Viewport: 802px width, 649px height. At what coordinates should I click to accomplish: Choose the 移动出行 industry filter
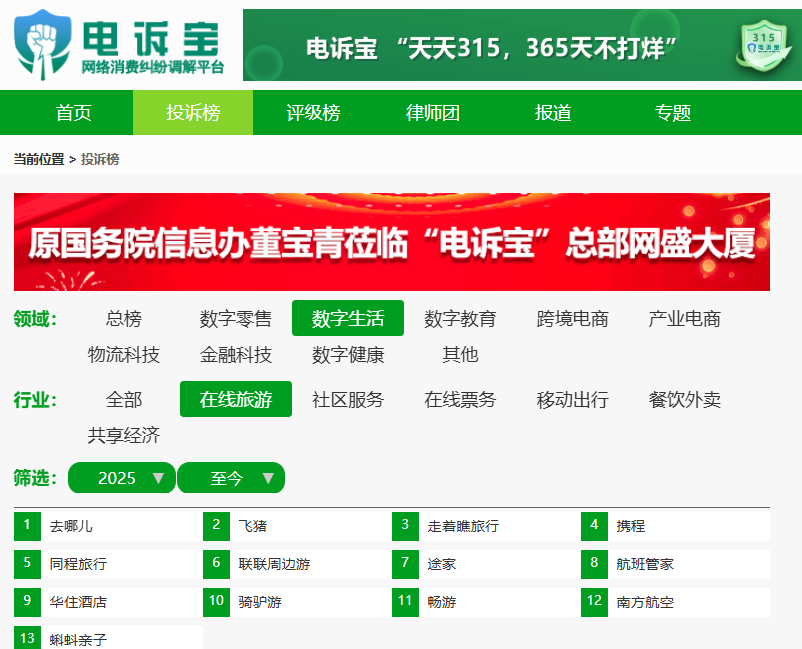coord(572,399)
